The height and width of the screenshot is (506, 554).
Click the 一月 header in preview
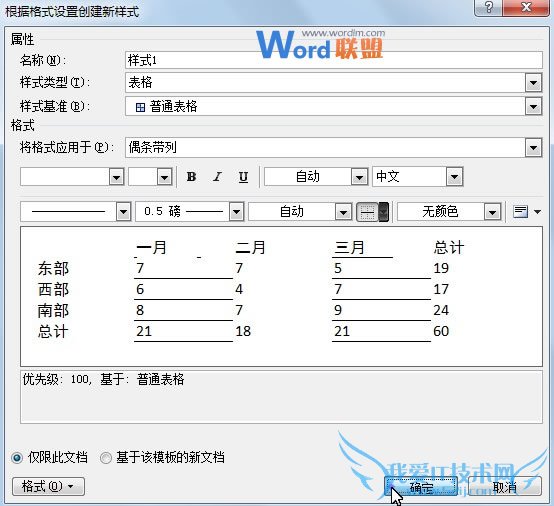151,247
